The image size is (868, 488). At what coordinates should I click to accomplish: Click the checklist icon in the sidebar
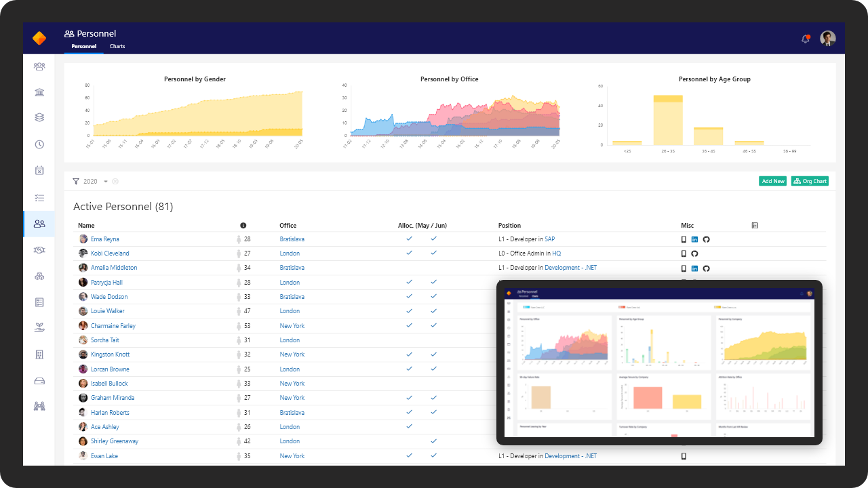tap(39, 198)
